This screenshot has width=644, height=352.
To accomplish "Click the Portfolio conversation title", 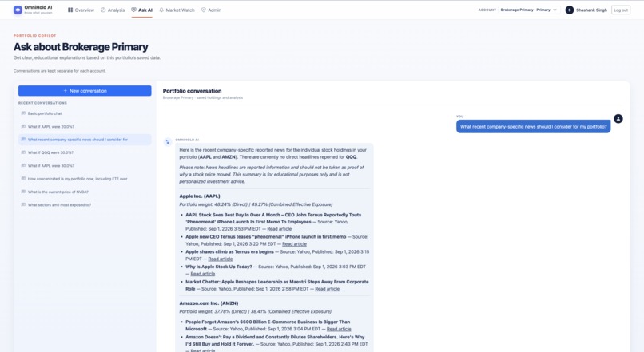I will pyautogui.click(x=192, y=91).
